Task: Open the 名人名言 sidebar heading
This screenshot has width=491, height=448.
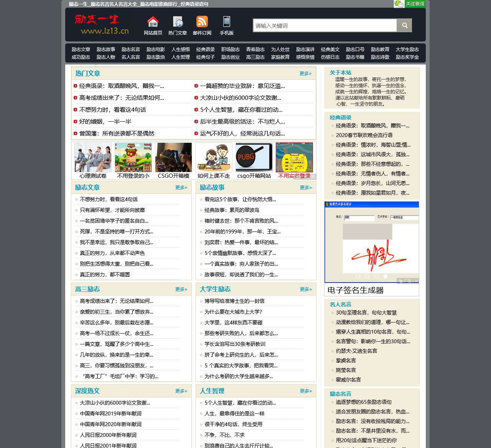Action: point(341,304)
